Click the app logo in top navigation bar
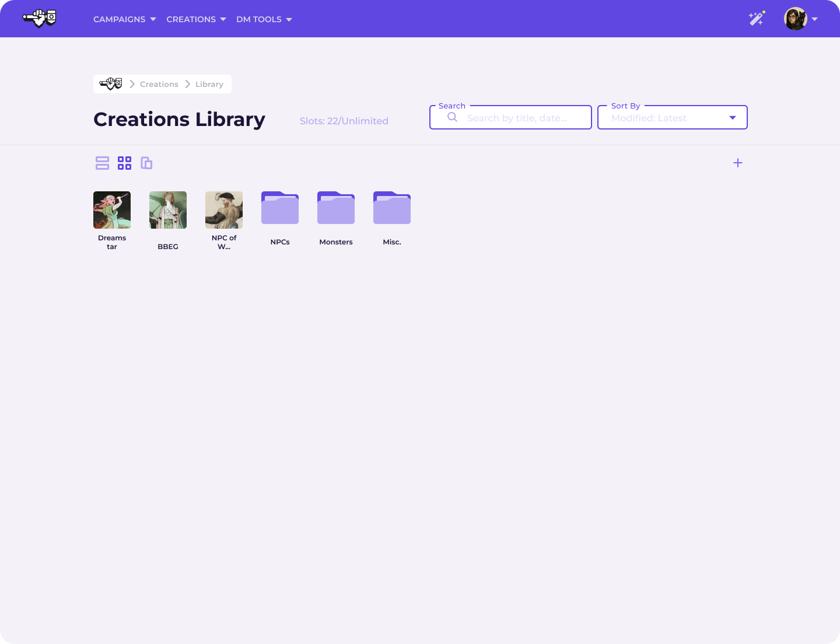The width and height of the screenshot is (840, 644). pyautogui.click(x=40, y=19)
